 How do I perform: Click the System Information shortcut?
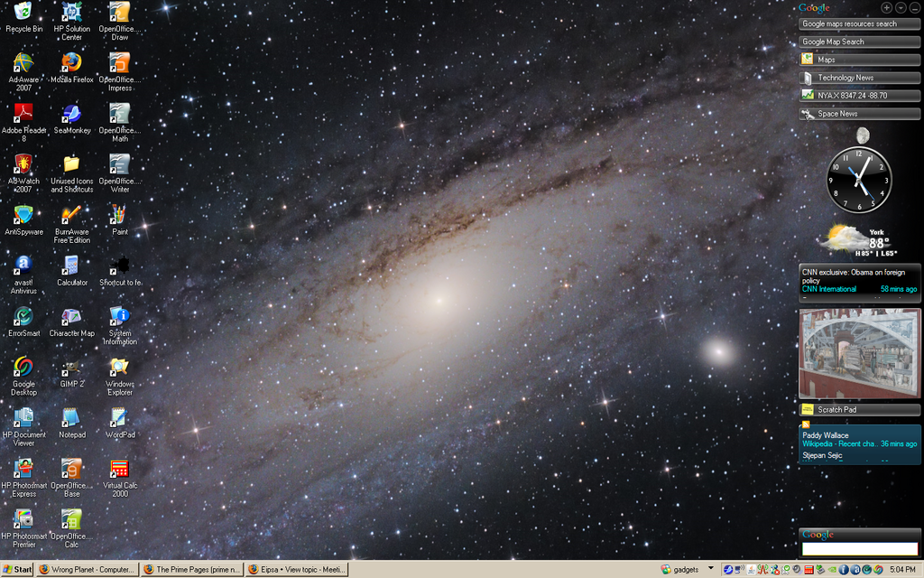click(120, 325)
